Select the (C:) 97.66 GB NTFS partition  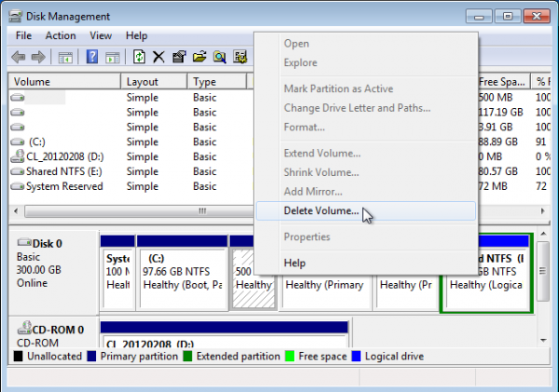(x=183, y=273)
